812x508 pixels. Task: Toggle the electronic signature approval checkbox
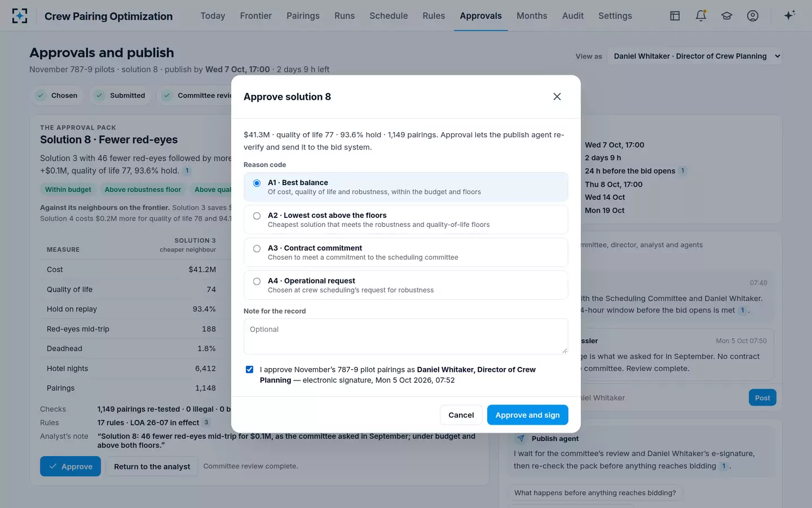point(249,369)
